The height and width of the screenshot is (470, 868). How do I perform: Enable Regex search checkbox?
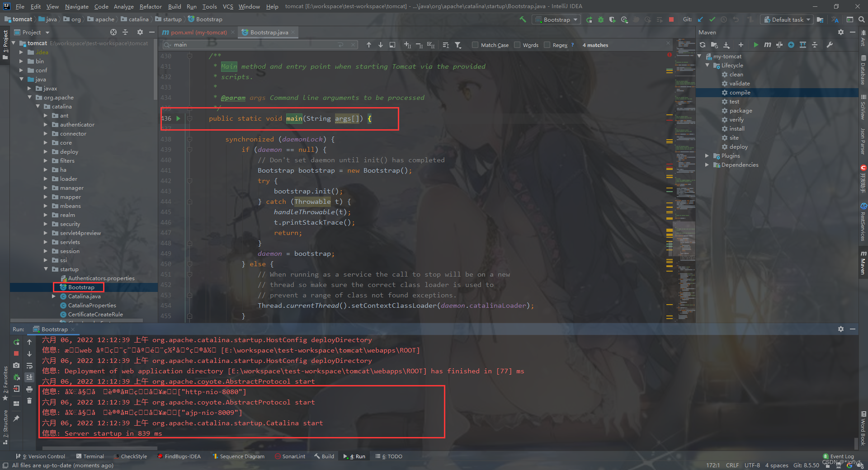547,45
